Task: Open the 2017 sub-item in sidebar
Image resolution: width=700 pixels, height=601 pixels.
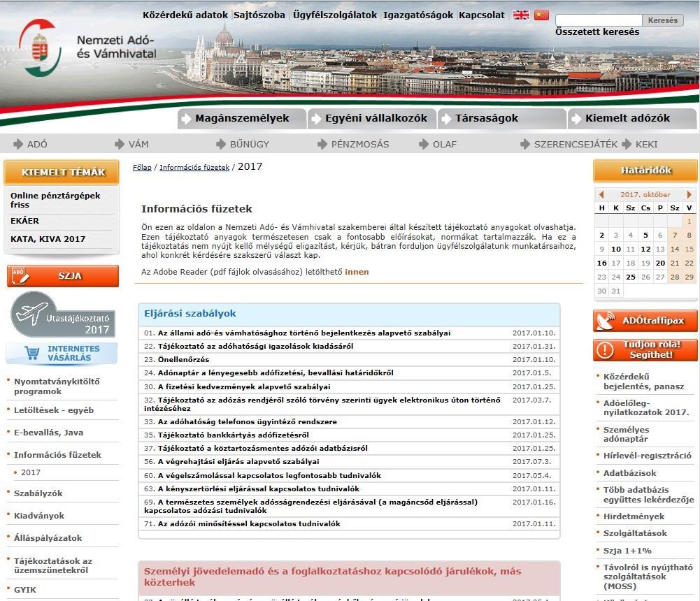Action: coord(30,472)
